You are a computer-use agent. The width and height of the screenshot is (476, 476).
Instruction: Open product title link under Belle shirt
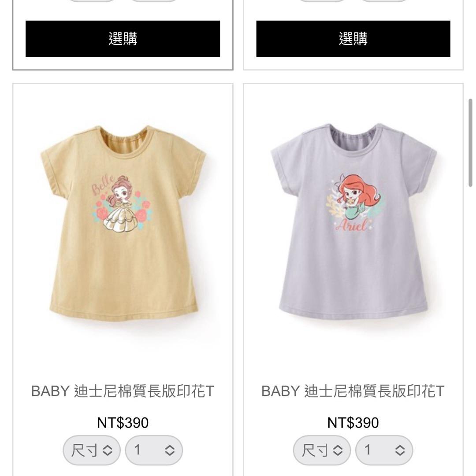click(x=123, y=391)
